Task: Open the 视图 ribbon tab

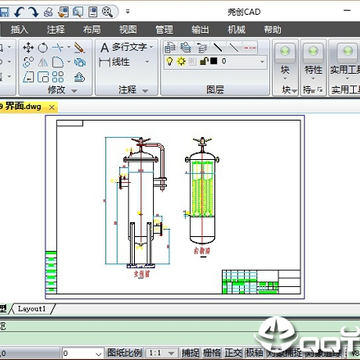Action: coord(128,30)
